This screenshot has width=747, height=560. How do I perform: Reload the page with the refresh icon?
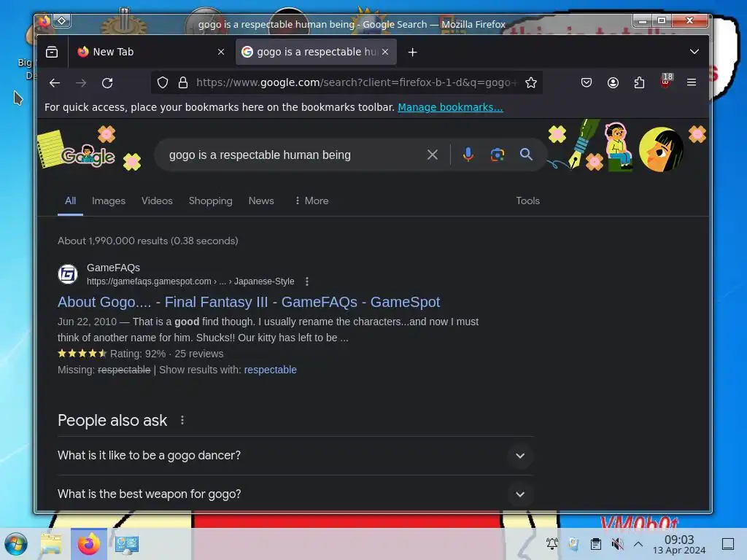click(107, 83)
